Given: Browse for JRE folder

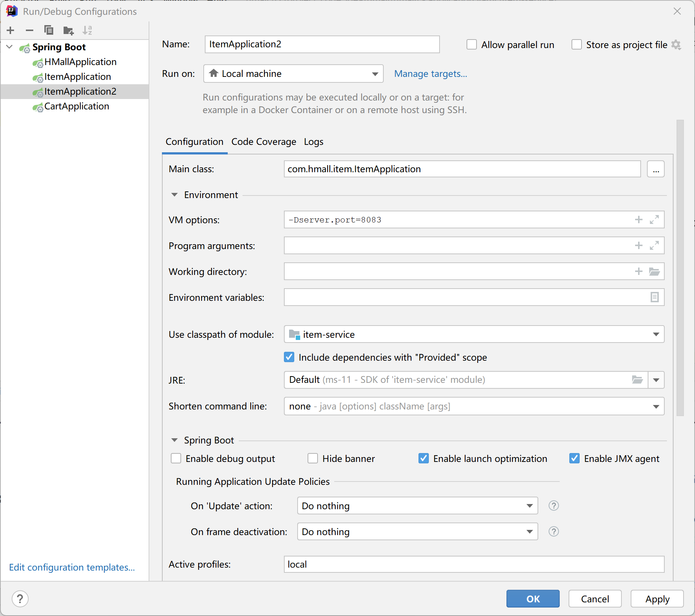Looking at the screenshot, I should pos(637,380).
